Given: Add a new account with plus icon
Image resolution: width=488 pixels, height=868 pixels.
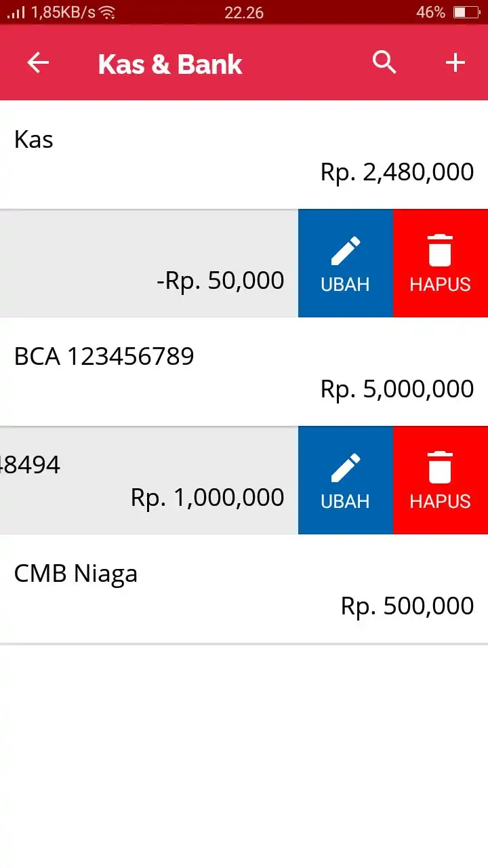Looking at the screenshot, I should pos(455,63).
